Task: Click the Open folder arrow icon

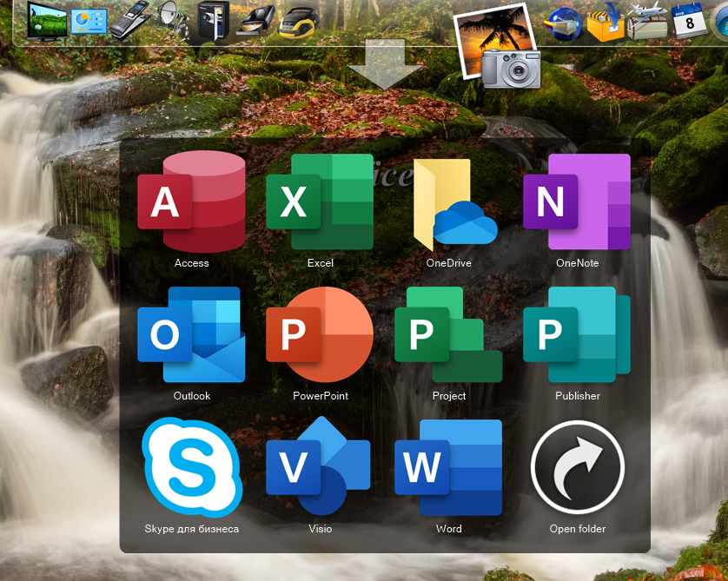Action: (578, 467)
